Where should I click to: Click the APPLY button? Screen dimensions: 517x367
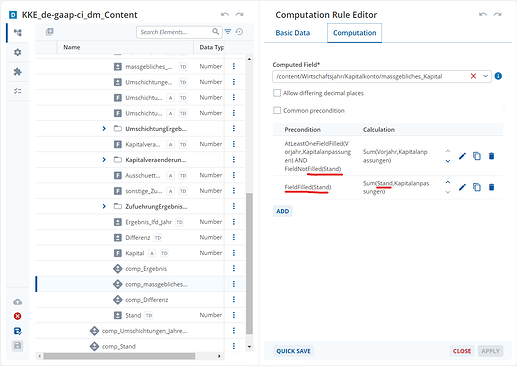point(490,351)
